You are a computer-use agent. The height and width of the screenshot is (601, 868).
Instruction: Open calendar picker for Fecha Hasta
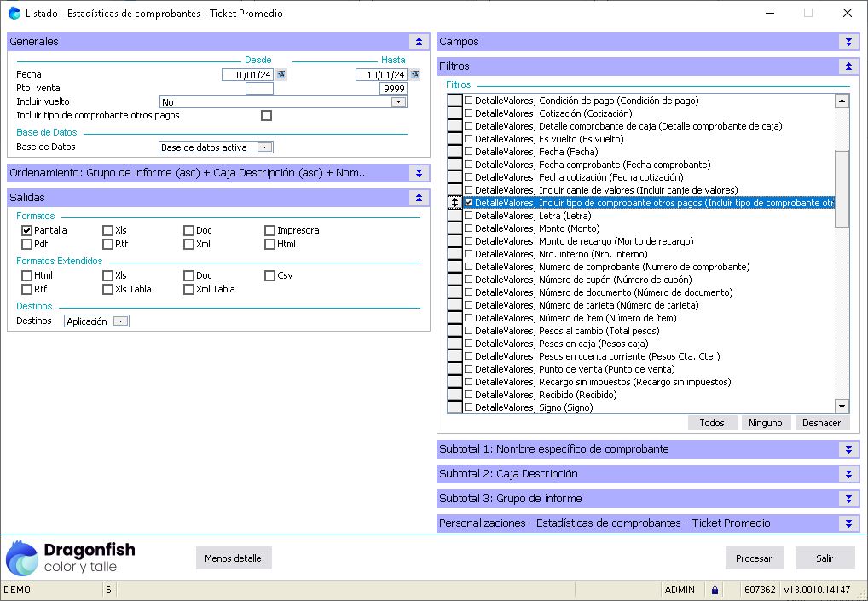coord(414,75)
